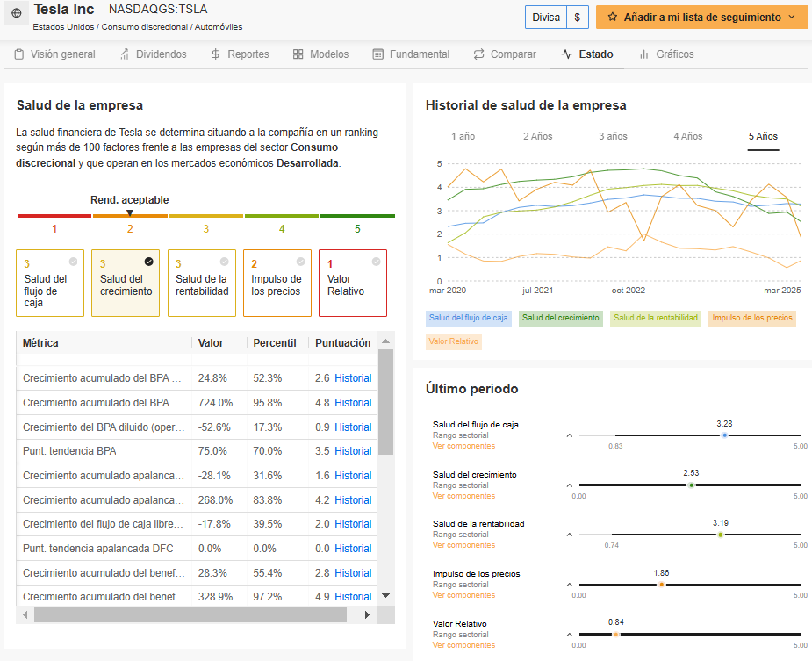This screenshot has height=661, width=812.
Task: Click the clipboard icon for Visión general
Action: point(19,54)
